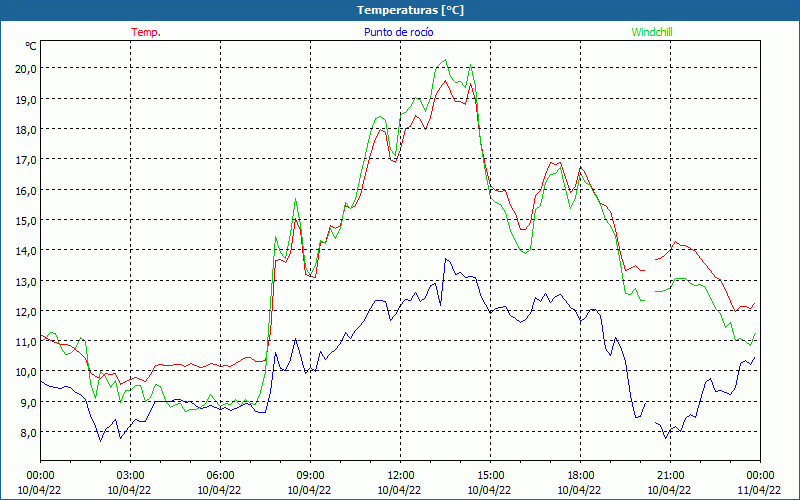
Task: Click the 14,0 y-axis value
Action: (x=26, y=251)
